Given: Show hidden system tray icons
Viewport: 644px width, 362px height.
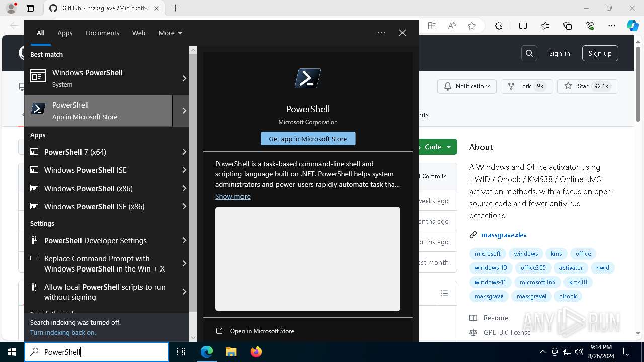Looking at the screenshot, I should pyautogui.click(x=542, y=352).
